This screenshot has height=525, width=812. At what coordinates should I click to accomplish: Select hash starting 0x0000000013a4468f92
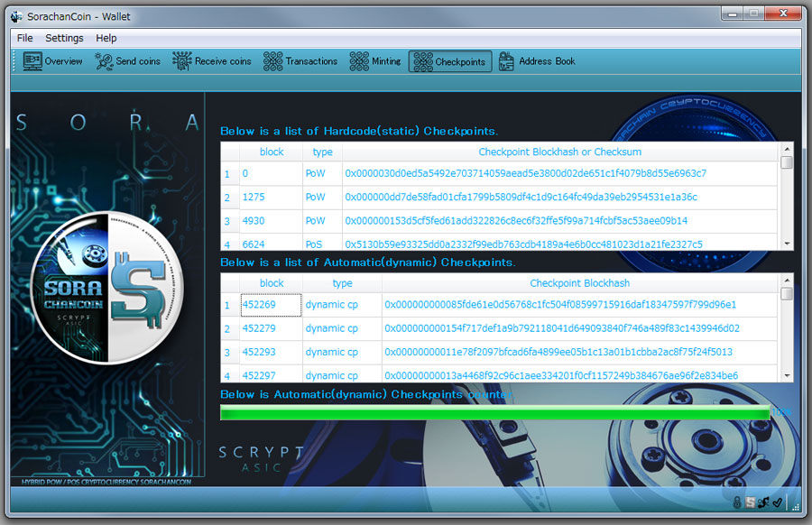(579, 373)
